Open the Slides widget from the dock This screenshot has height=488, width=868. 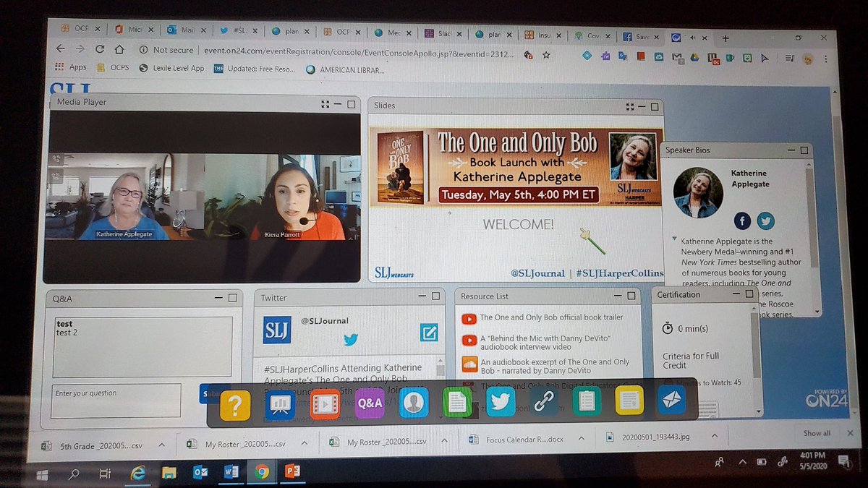click(x=279, y=404)
